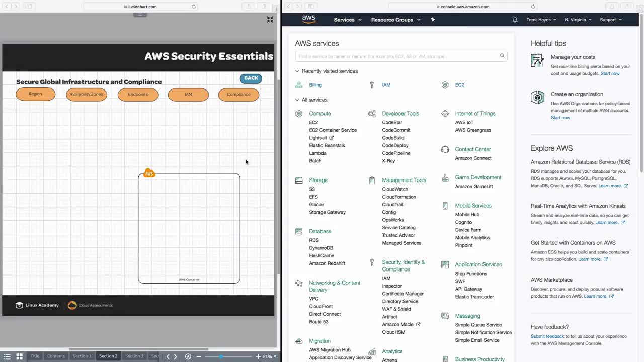Click the Messaging category icon
The image size is (644, 362).
coord(445,316)
